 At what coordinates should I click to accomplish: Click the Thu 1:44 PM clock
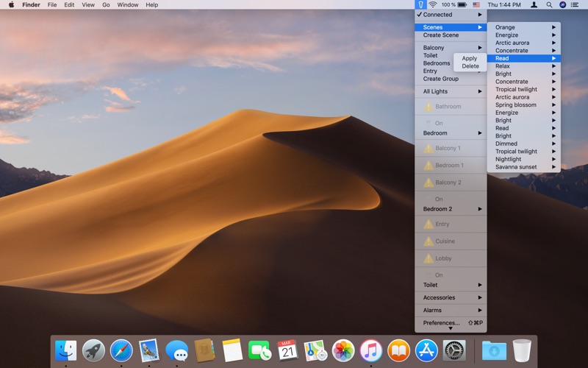pos(504,5)
